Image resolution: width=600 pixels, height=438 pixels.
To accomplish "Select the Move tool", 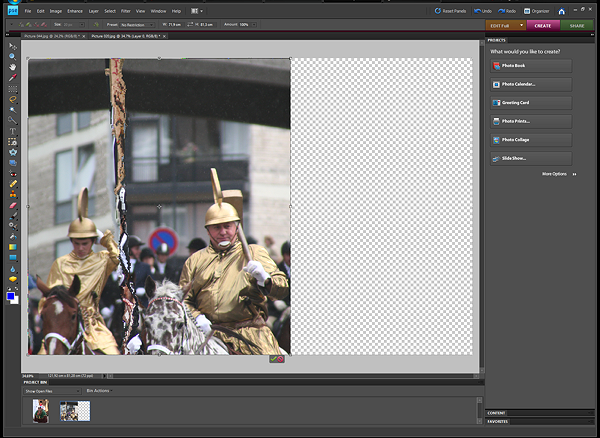I will pos(13,46).
